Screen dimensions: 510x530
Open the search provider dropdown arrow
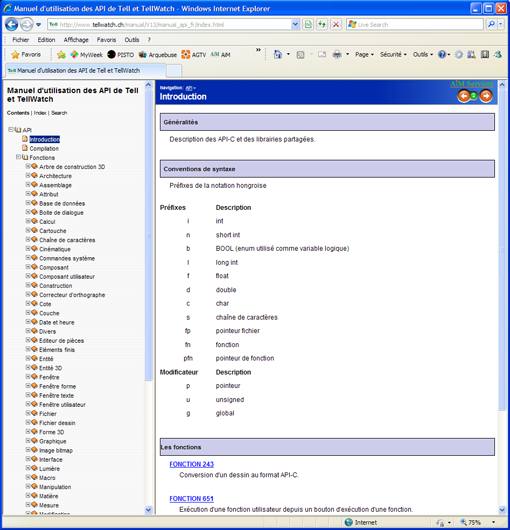click(501, 24)
